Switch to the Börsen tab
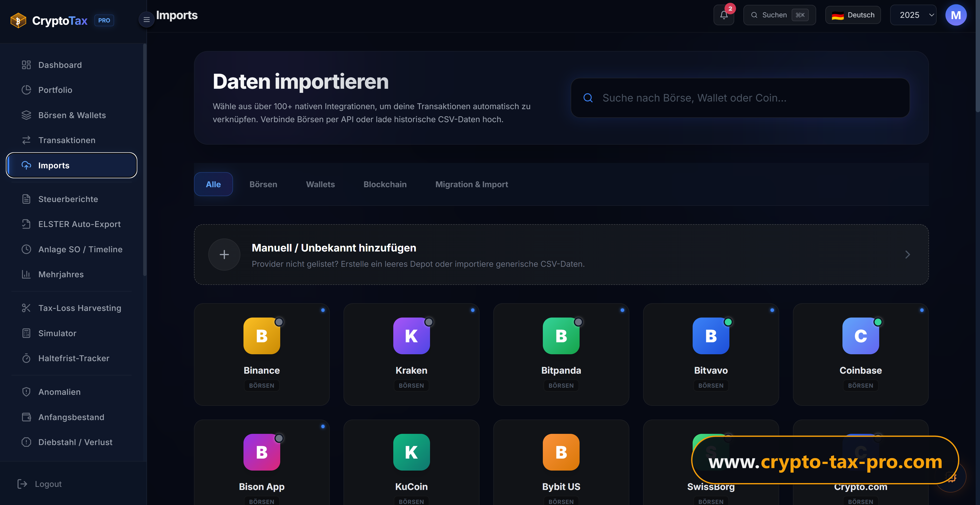This screenshot has height=505, width=980. point(263,184)
